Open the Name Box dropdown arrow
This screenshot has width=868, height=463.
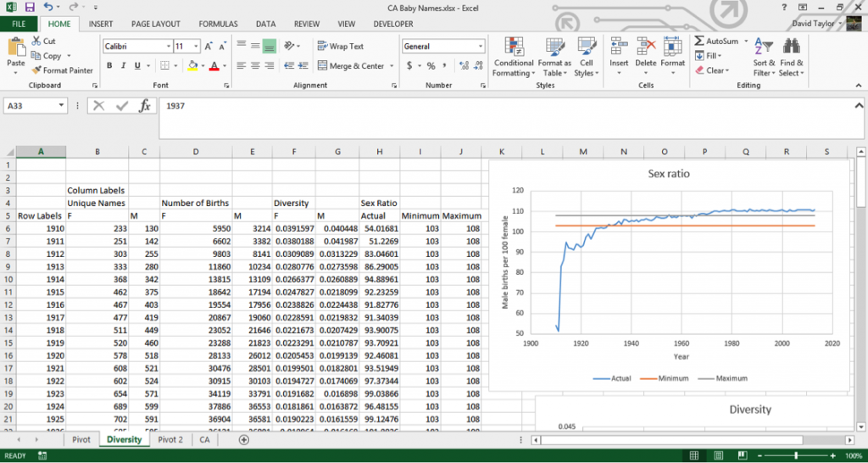point(61,106)
